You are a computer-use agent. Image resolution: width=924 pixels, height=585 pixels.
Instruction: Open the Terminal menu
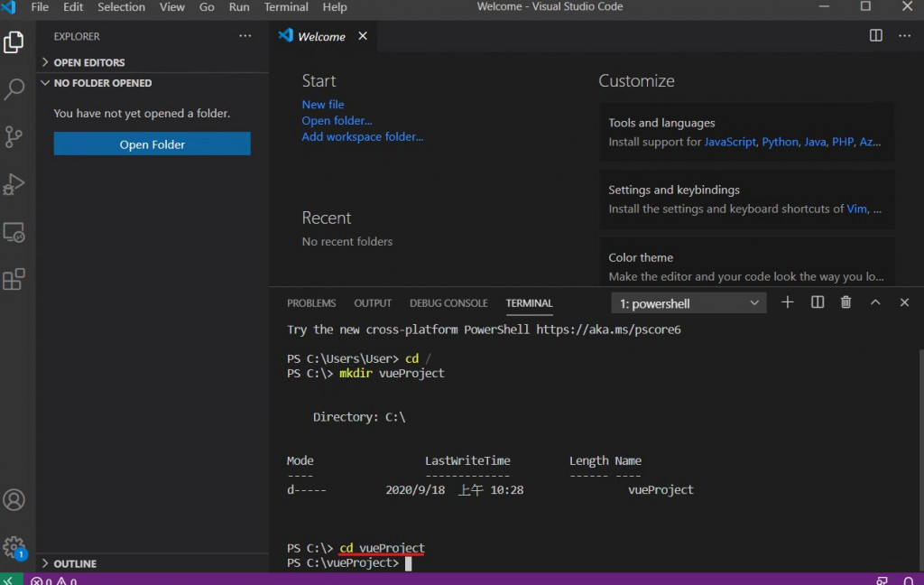tap(286, 7)
